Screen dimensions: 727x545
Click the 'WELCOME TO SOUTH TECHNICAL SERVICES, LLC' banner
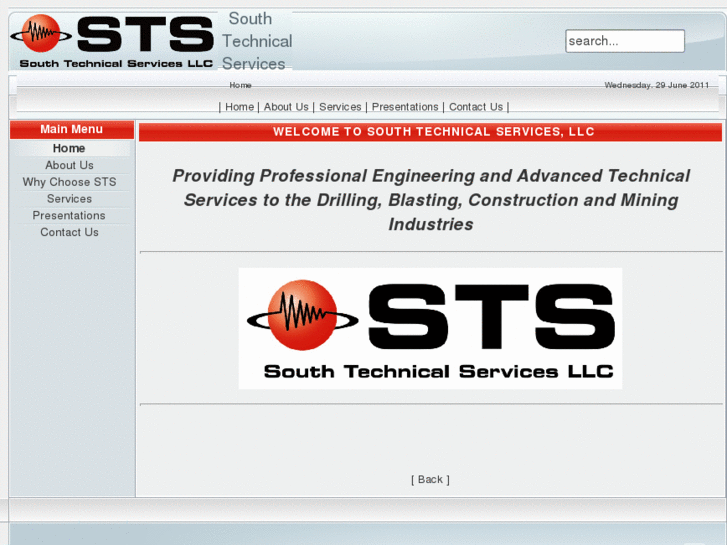point(430,132)
